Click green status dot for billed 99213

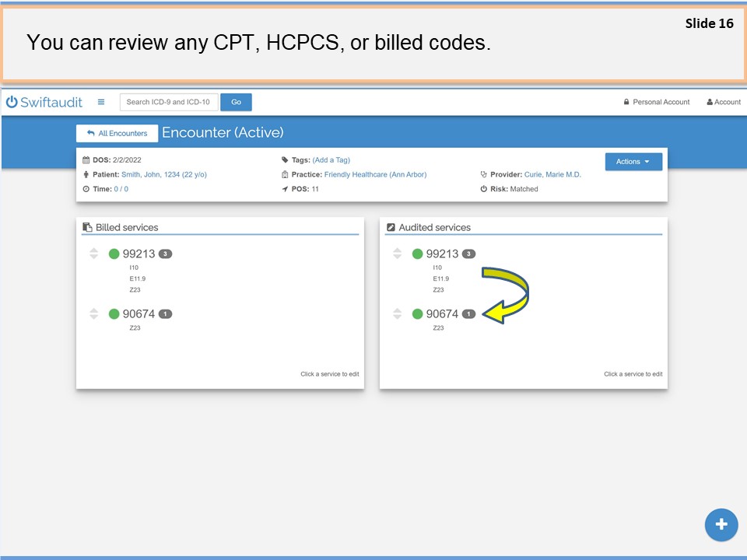click(x=114, y=254)
